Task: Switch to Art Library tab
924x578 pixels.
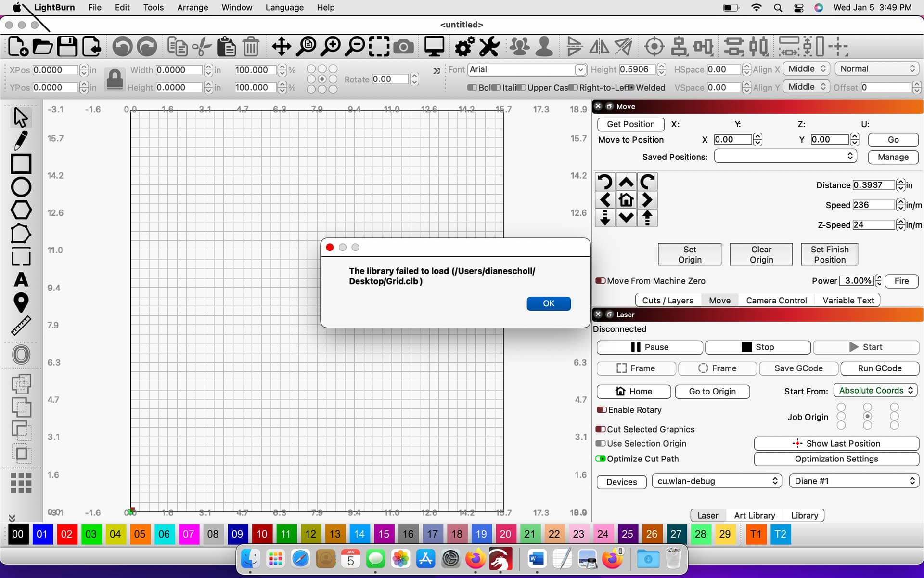Action: click(754, 515)
